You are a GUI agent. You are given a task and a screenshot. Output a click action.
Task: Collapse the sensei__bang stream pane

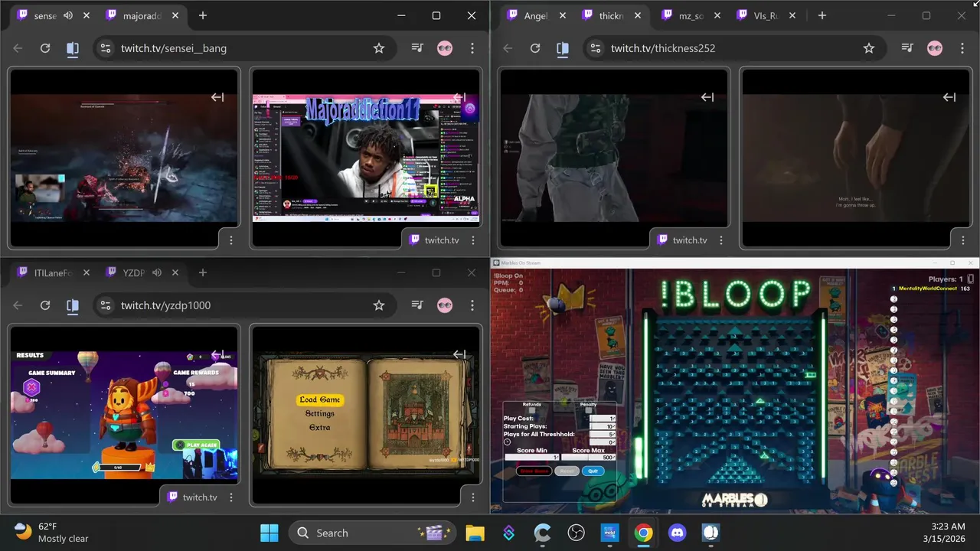[x=217, y=97]
